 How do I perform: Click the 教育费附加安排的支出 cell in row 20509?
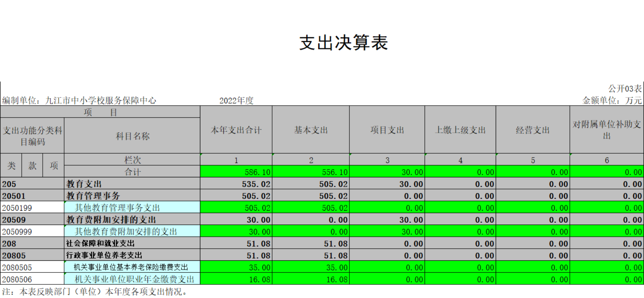click(x=132, y=220)
